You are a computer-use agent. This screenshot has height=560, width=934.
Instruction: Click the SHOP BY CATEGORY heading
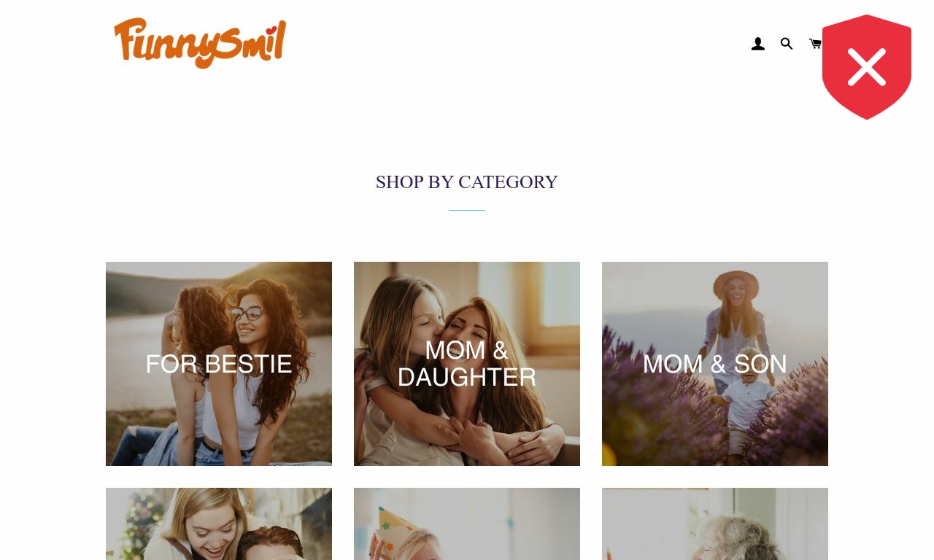(467, 182)
